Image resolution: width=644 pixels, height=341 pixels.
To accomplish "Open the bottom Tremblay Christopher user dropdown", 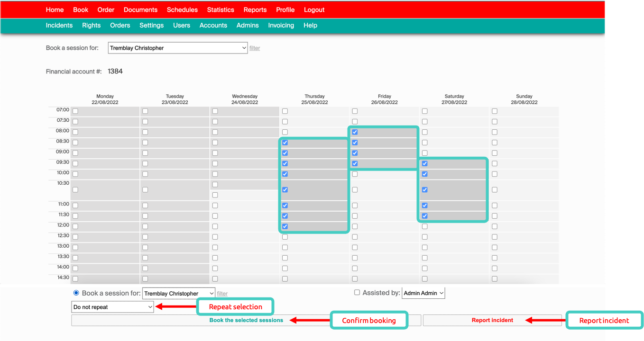I will coord(179,294).
